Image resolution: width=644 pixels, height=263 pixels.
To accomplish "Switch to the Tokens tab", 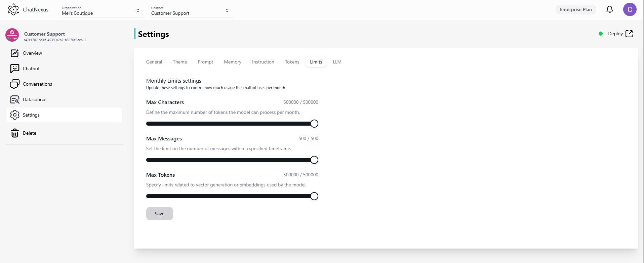I will click(292, 62).
